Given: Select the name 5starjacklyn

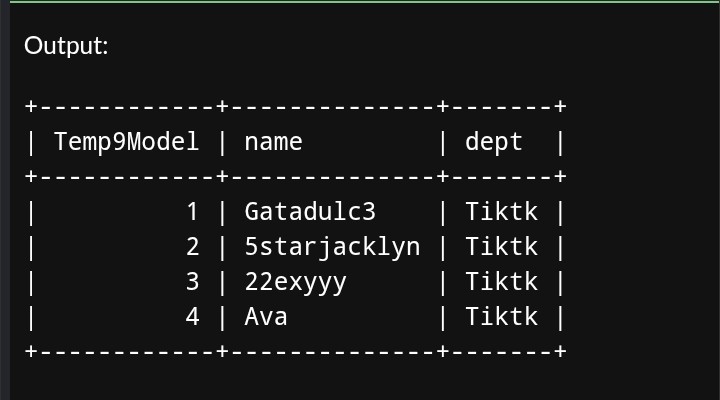Looking at the screenshot, I should tap(332, 247).
